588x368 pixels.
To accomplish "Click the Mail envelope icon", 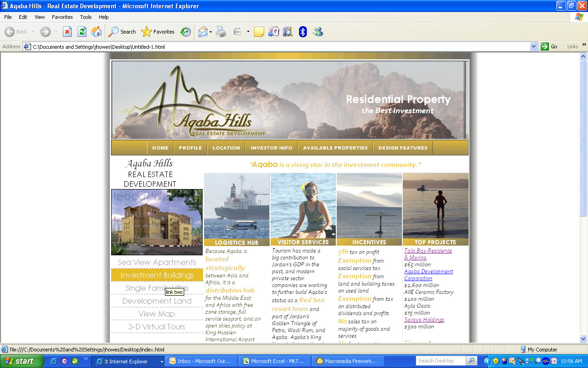I will coord(203,32).
